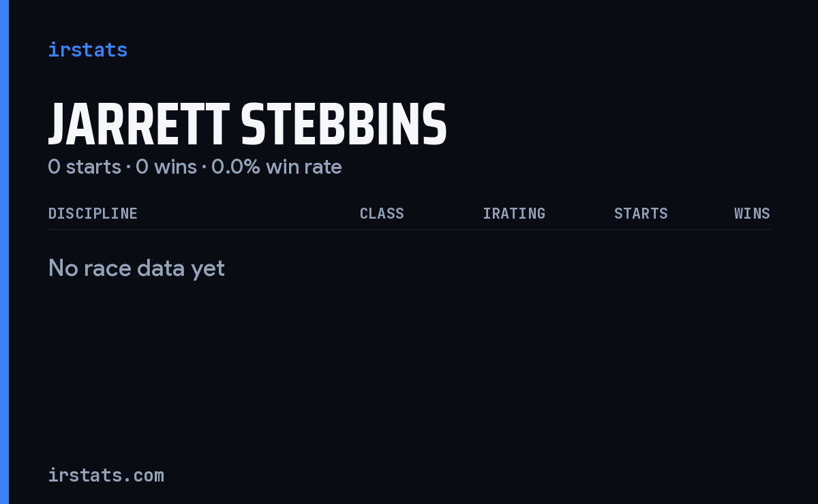Image resolution: width=818 pixels, height=504 pixels.
Task: Sort by the STARTS column header
Action: tap(641, 213)
